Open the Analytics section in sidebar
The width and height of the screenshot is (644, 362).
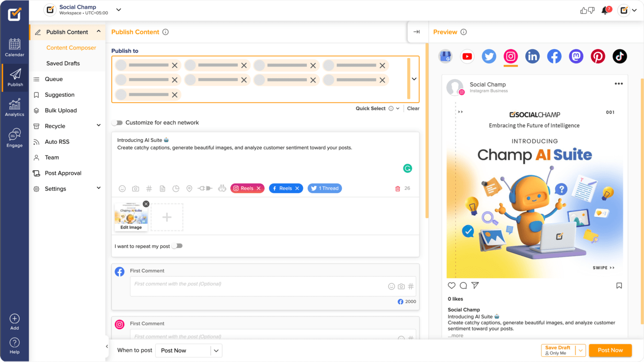(x=14, y=108)
